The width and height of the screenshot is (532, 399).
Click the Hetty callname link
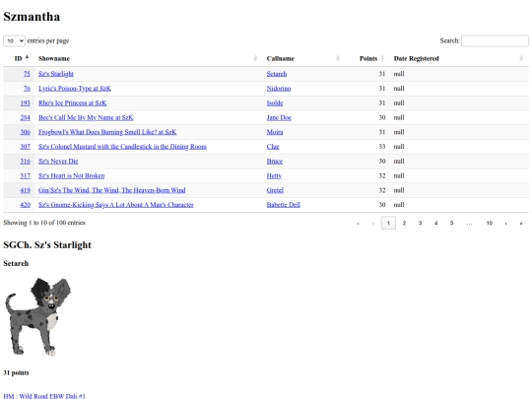pos(274,175)
